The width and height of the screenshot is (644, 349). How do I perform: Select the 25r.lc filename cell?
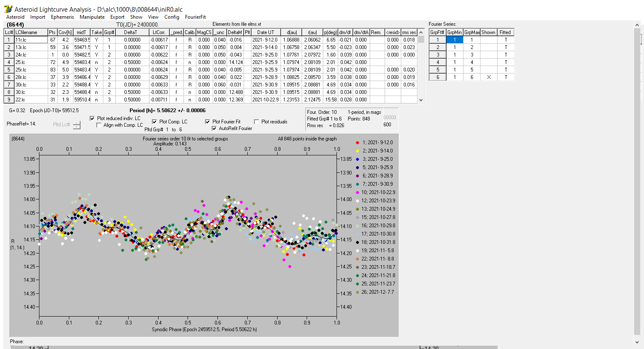(31, 70)
